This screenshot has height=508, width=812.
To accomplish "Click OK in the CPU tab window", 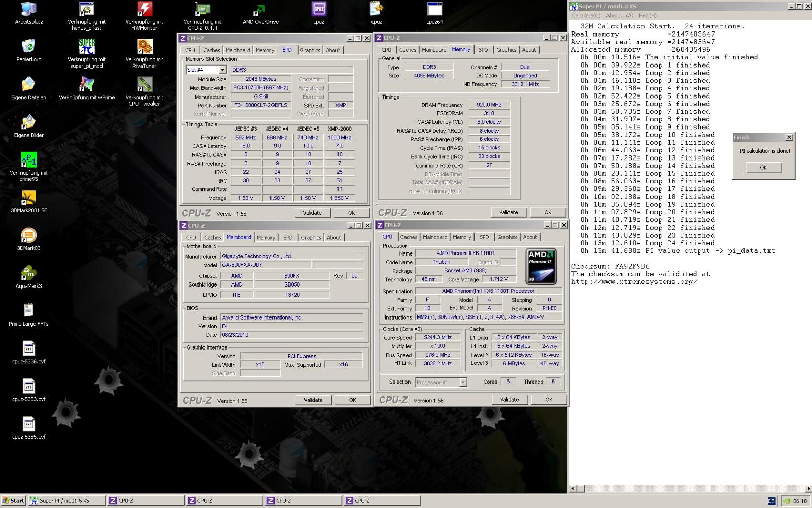I will click(x=549, y=400).
